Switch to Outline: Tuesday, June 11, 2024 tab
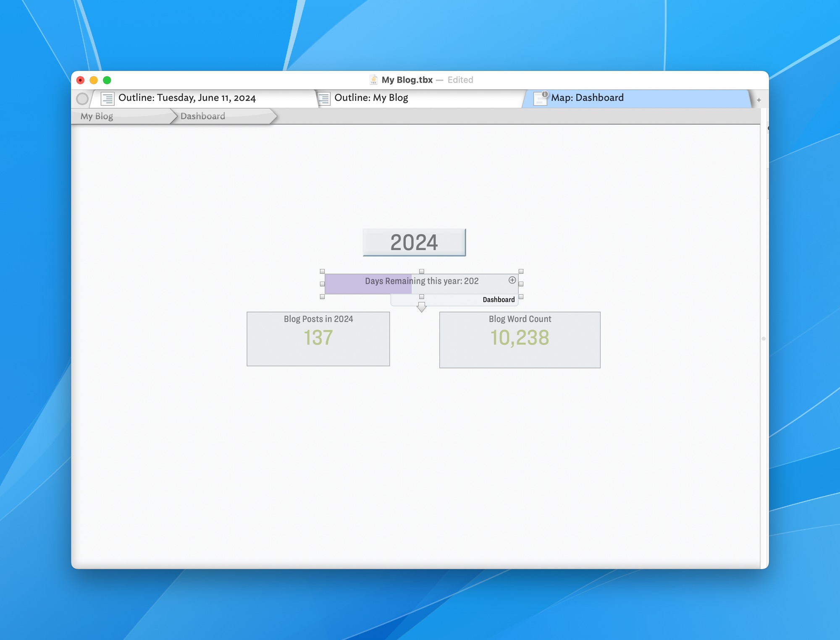The image size is (840, 640). point(187,98)
